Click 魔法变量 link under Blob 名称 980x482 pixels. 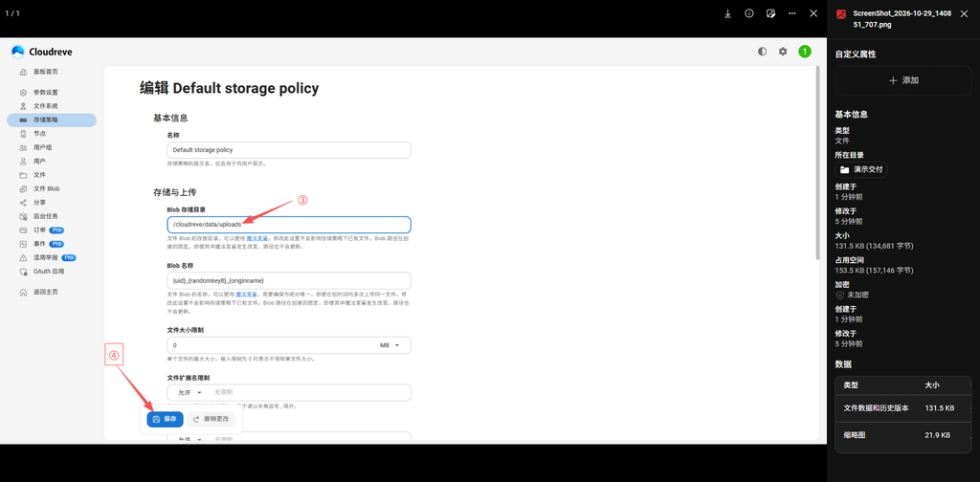[x=246, y=294]
